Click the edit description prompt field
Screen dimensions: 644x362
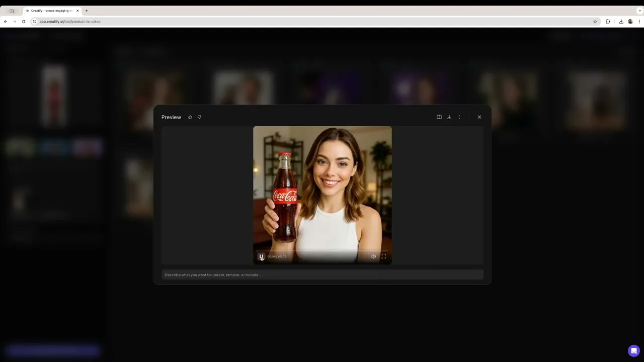coord(322,275)
